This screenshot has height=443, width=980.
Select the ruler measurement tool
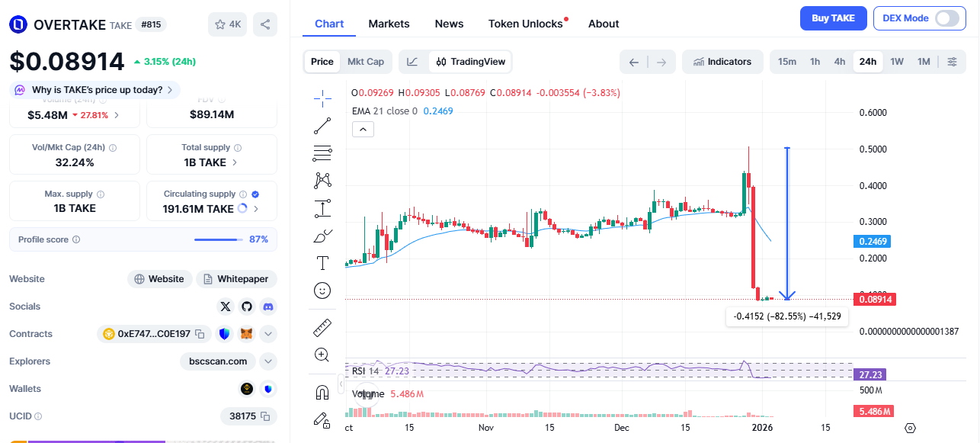(x=322, y=326)
